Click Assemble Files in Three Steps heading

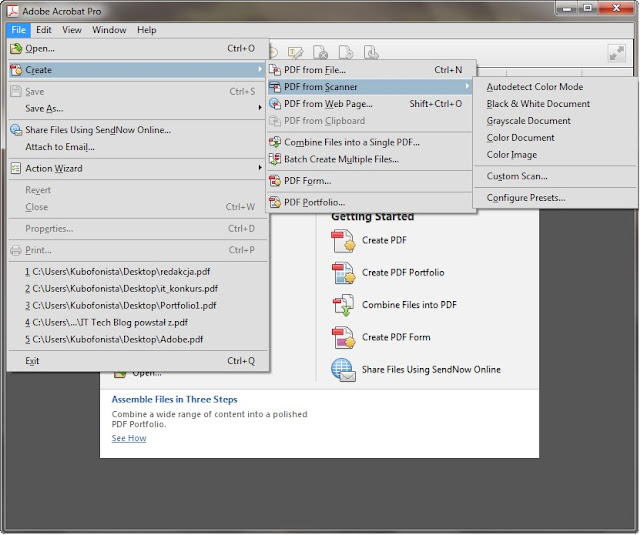(x=174, y=399)
